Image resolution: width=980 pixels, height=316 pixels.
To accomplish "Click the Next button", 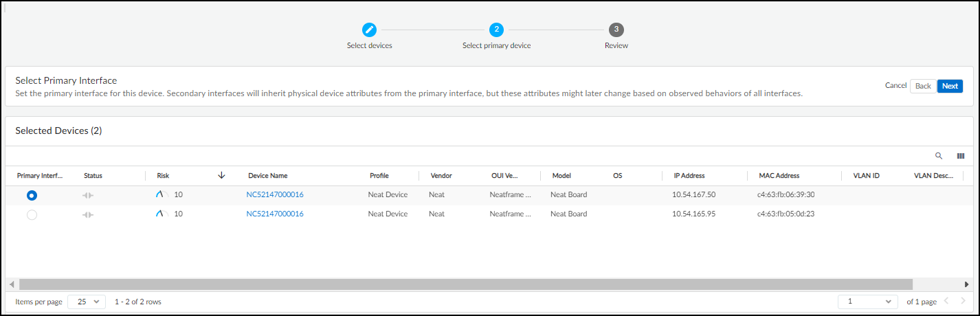I will (x=950, y=86).
